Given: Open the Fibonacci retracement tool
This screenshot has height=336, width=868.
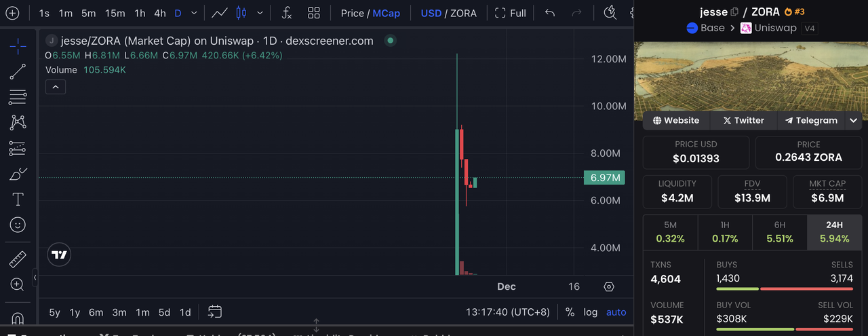Looking at the screenshot, I should tap(18, 97).
